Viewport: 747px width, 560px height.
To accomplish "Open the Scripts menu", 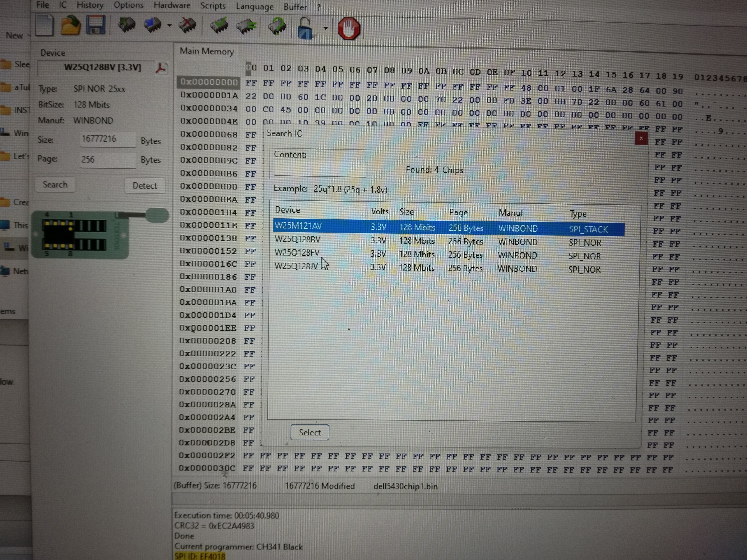I will [x=213, y=6].
